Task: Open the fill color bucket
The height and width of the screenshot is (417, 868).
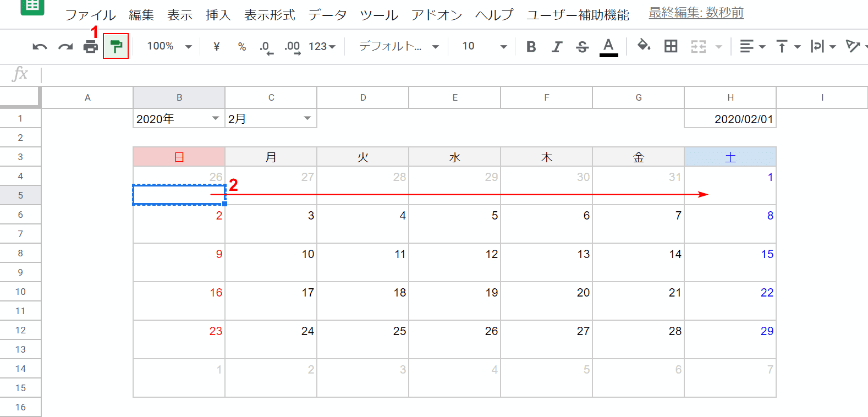Action: 644,46
